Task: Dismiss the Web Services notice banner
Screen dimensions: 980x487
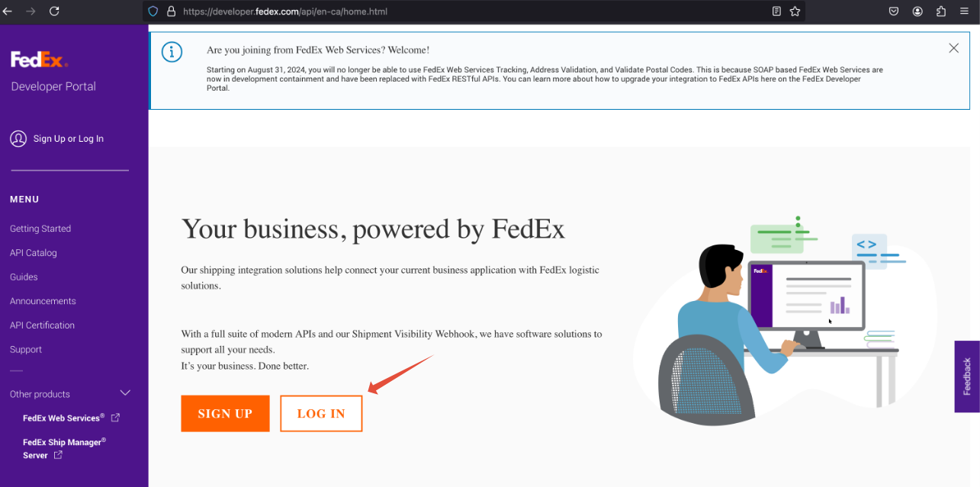Action: coord(953,48)
